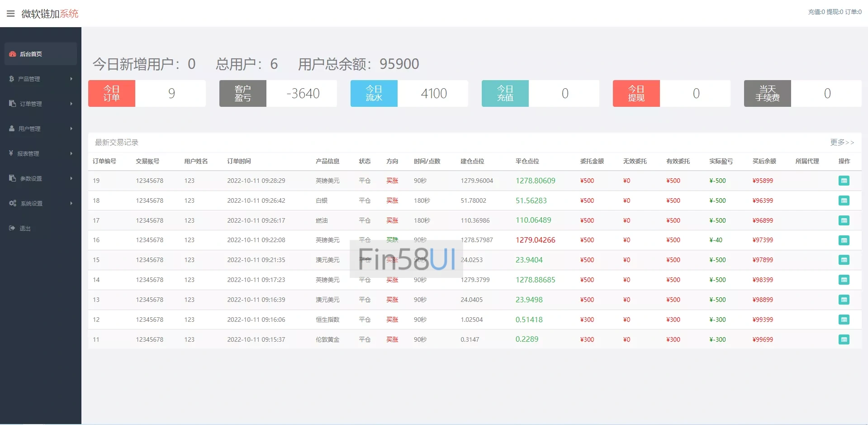Viewport: 868px width, 425px height.
Task: Click the action icon for order 16
Action: pyautogui.click(x=844, y=240)
